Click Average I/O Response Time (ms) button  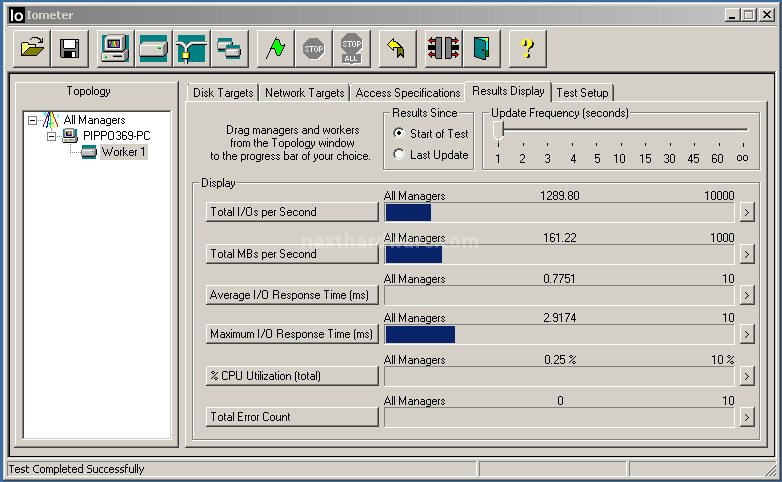[x=292, y=295]
